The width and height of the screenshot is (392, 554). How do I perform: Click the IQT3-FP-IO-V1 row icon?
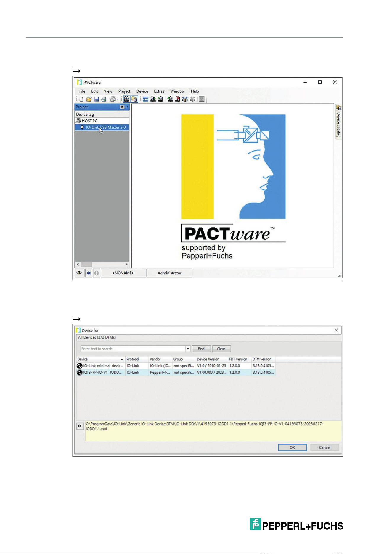79,373
